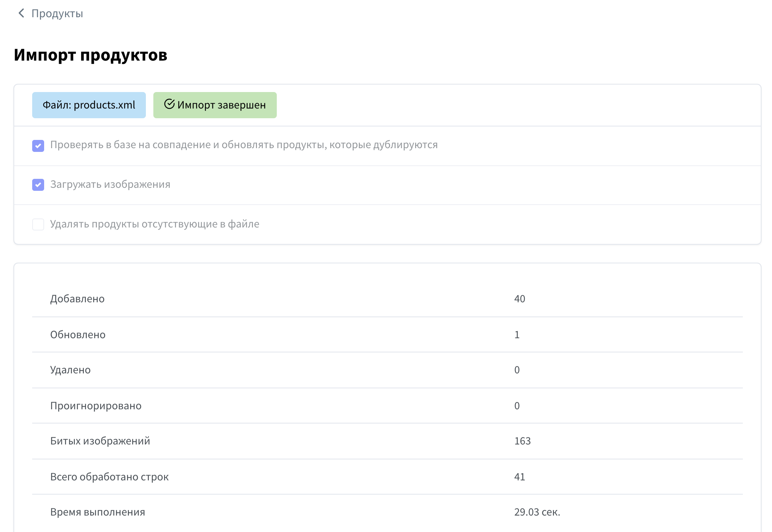Select the Удалено value 0
772x532 pixels.
point(517,370)
